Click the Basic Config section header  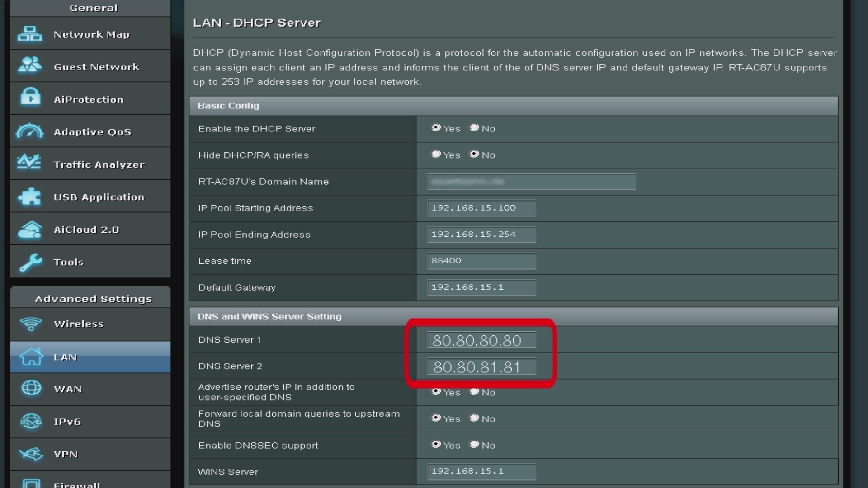514,106
